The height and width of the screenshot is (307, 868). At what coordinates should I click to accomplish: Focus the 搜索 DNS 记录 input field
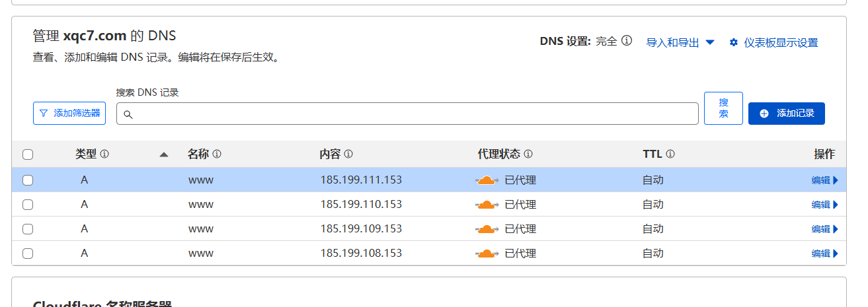click(x=407, y=114)
